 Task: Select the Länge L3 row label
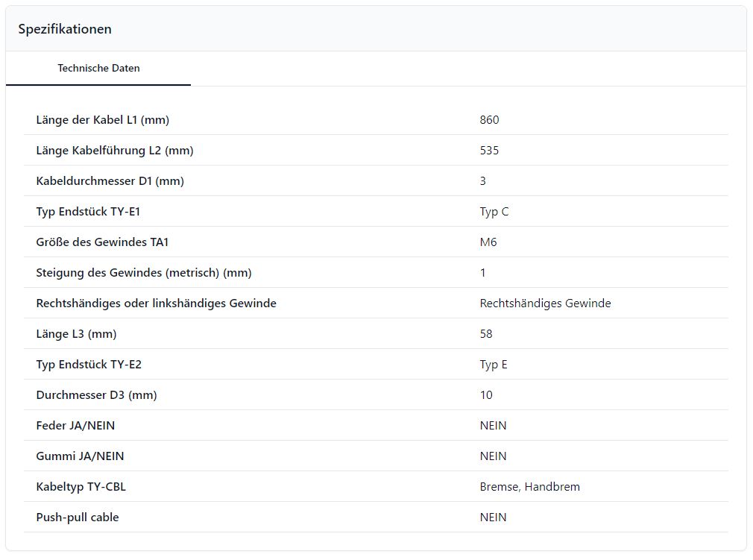click(x=76, y=334)
